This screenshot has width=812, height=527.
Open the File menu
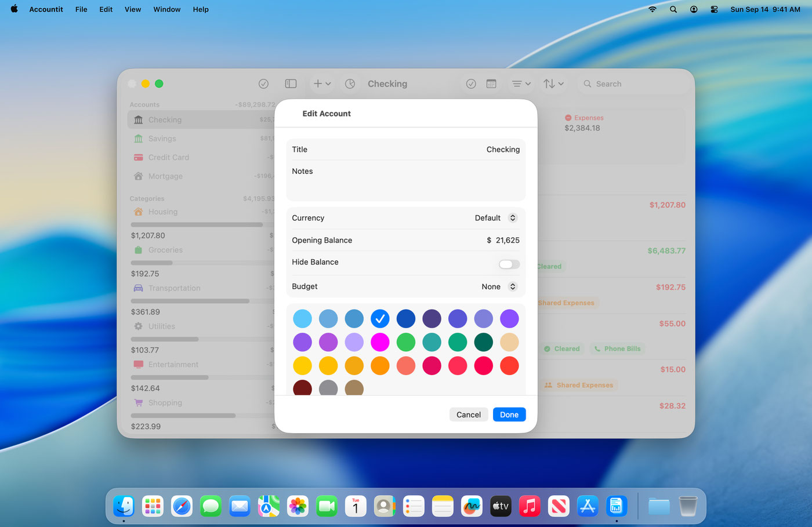(x=81, y=9)
